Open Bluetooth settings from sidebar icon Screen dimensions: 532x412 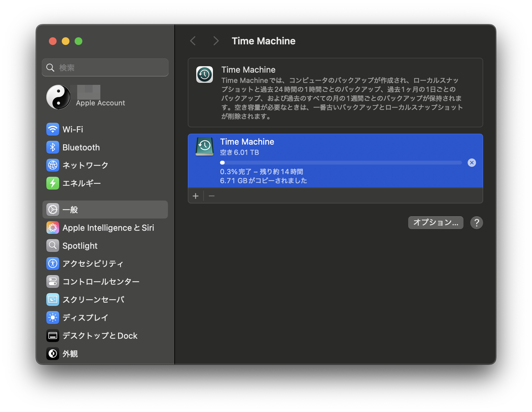(x=53, y=148)
